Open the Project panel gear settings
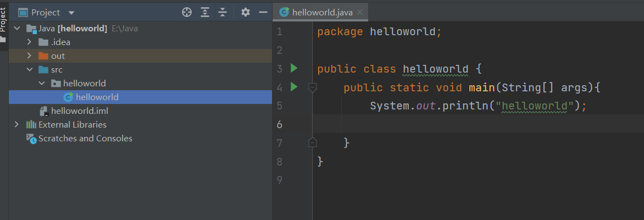The height and width of the screenshot is (220, 644). point(245,12)
